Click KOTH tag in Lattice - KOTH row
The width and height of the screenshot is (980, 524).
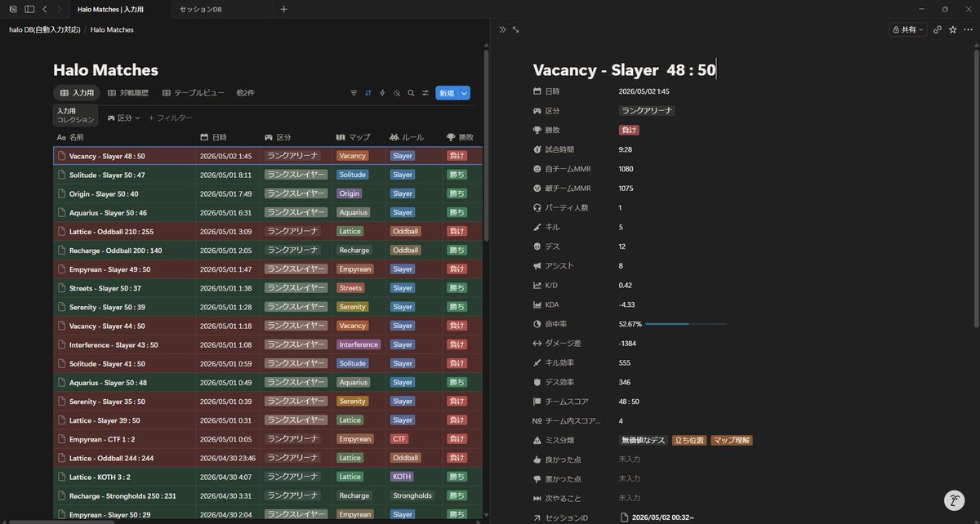click(x=402, y=477)
